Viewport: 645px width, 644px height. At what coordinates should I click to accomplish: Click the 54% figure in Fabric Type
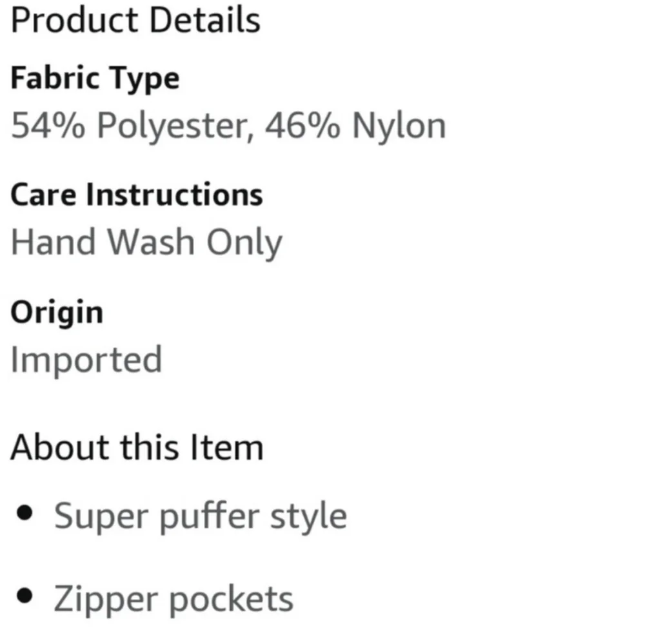tap(48, 126)
